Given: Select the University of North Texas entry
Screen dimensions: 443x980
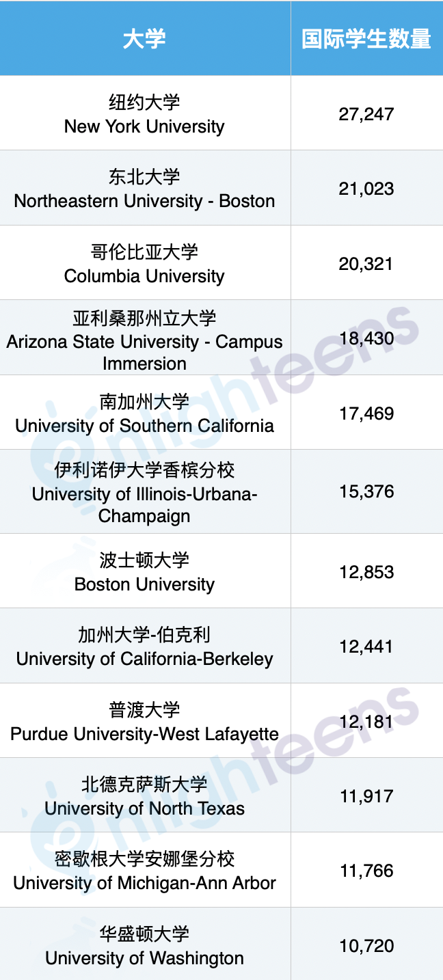Looking at the screenshot, I should 145,795.
